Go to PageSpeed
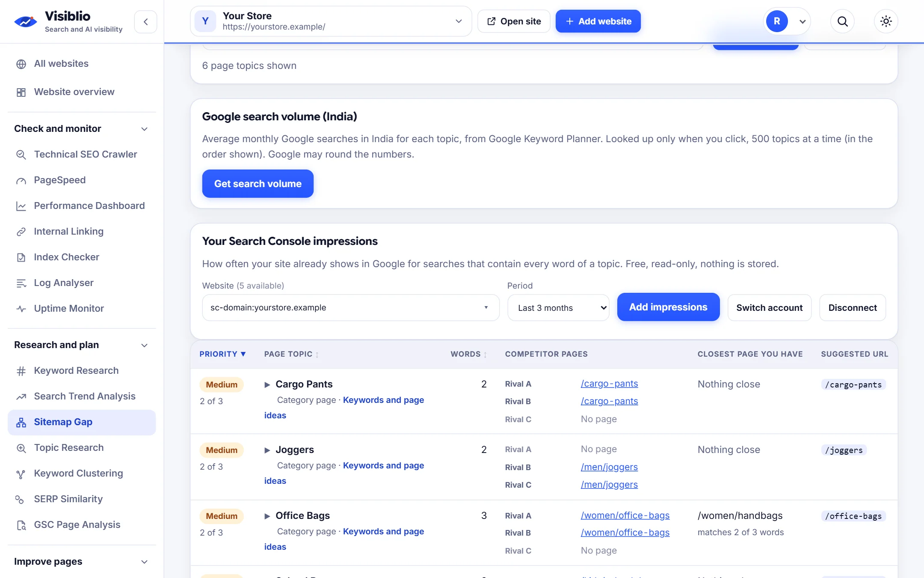924x578 pixels. (x=82, y=180)
